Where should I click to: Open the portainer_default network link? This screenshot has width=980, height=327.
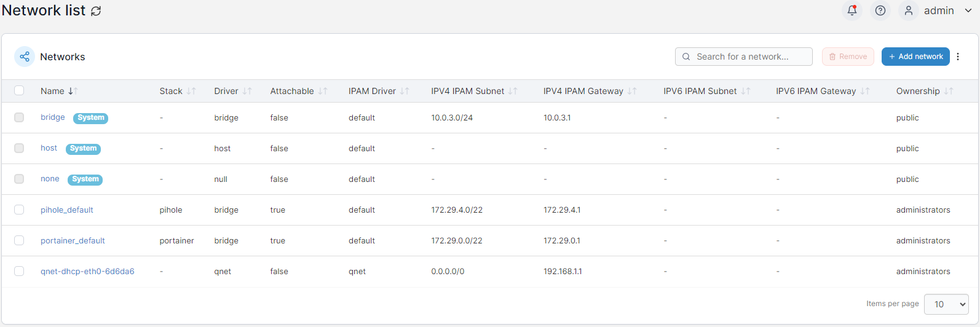click(x=73, y=240)
